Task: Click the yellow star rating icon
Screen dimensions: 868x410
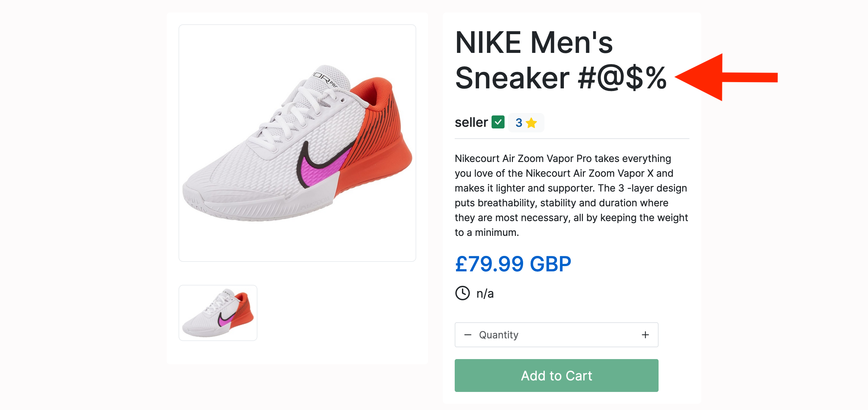Action: (x=531, y=123)
